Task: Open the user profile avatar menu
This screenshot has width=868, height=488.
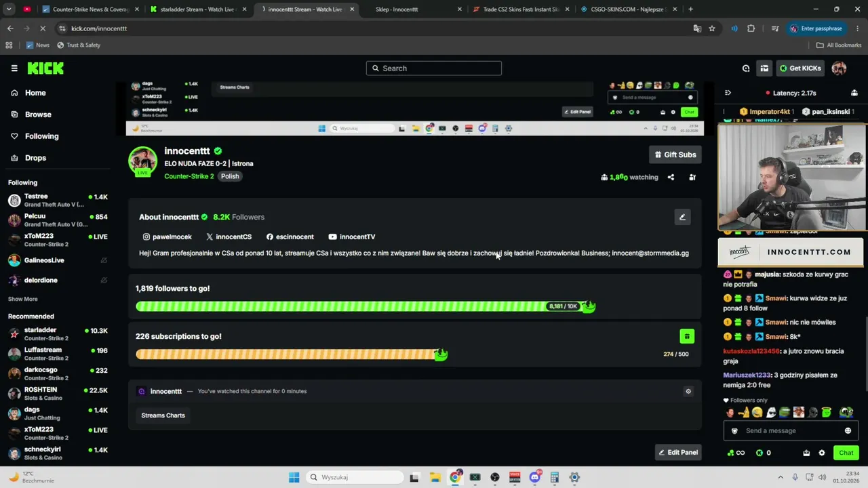Action: click(839, 68)
